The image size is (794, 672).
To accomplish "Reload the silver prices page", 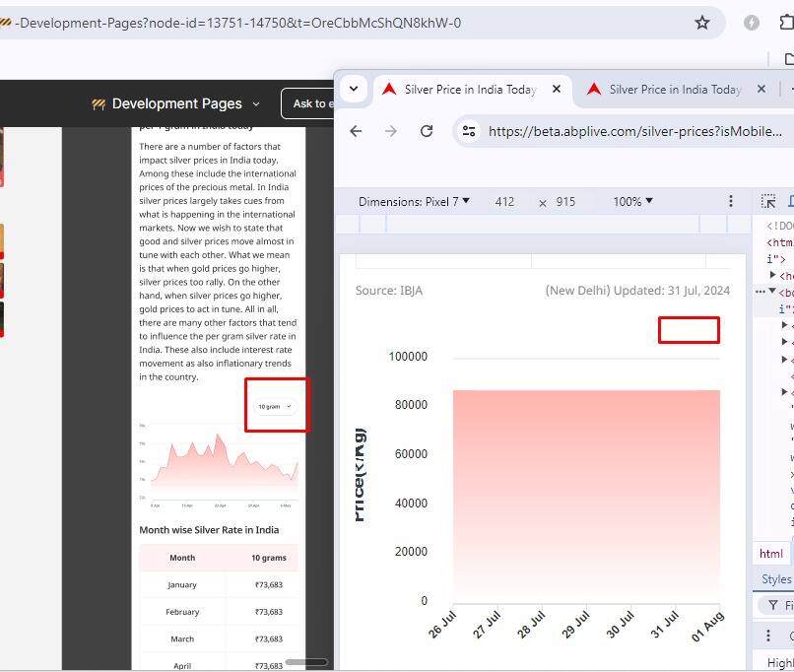I will 427,131.
